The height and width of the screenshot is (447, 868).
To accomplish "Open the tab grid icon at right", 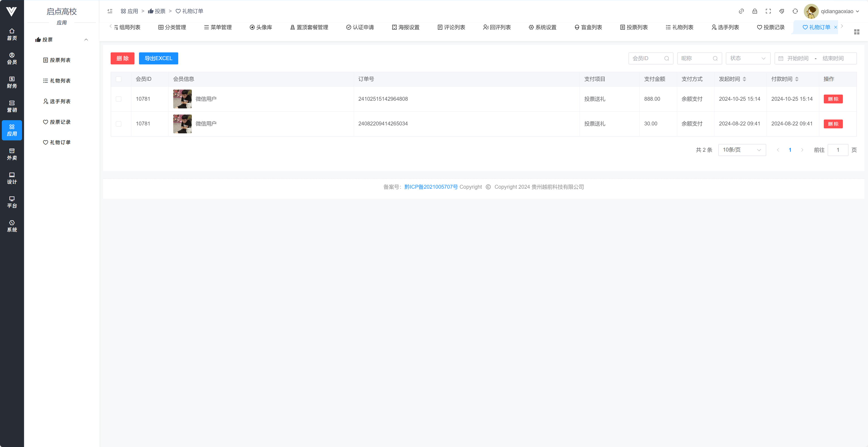I will [x=856, y=32].
